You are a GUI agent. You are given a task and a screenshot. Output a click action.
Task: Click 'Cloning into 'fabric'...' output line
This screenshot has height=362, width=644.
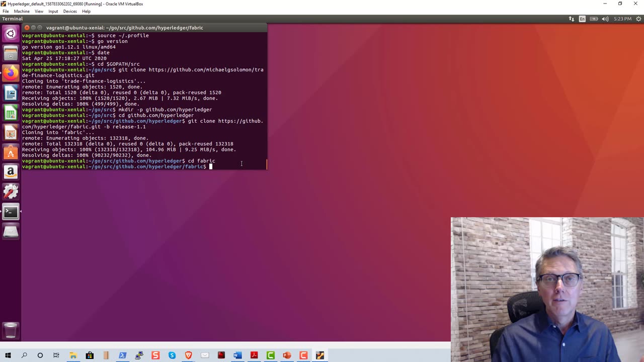(x=58, y=132)
